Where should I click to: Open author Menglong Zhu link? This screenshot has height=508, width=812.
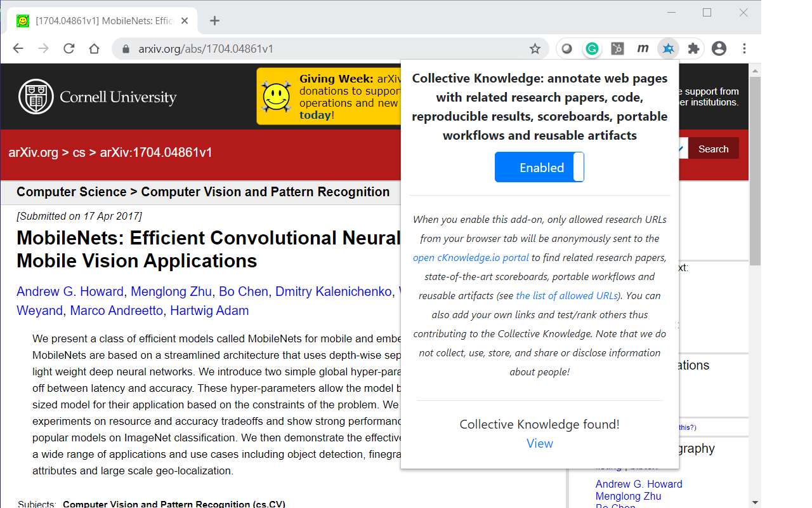click(171, 291)
